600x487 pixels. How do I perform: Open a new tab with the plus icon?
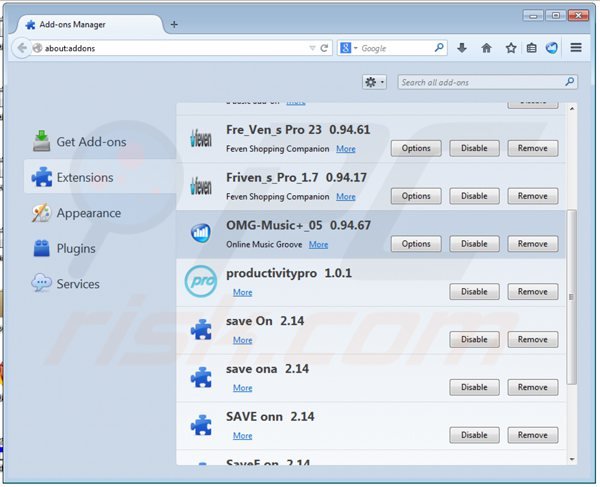pos(175,22)
